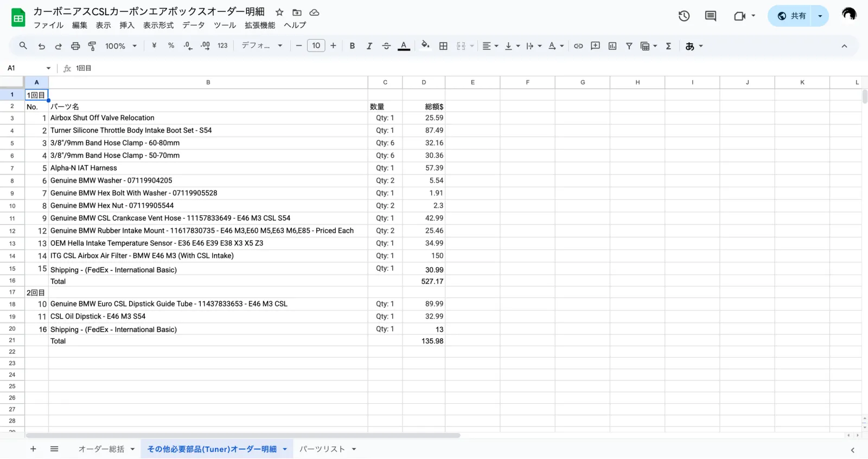Toggle Strikethrough formatting

pyautogui.click(x=386, y=46)
